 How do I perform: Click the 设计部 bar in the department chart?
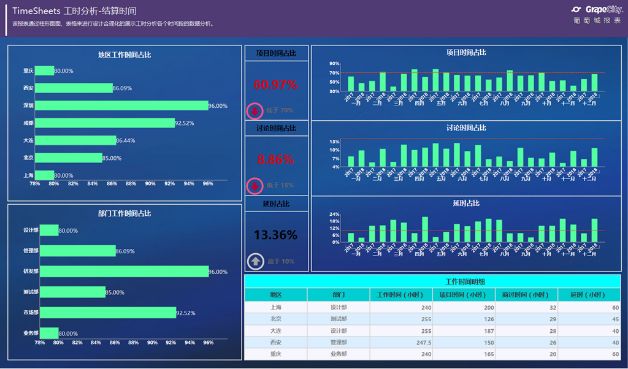coord(49,230)
